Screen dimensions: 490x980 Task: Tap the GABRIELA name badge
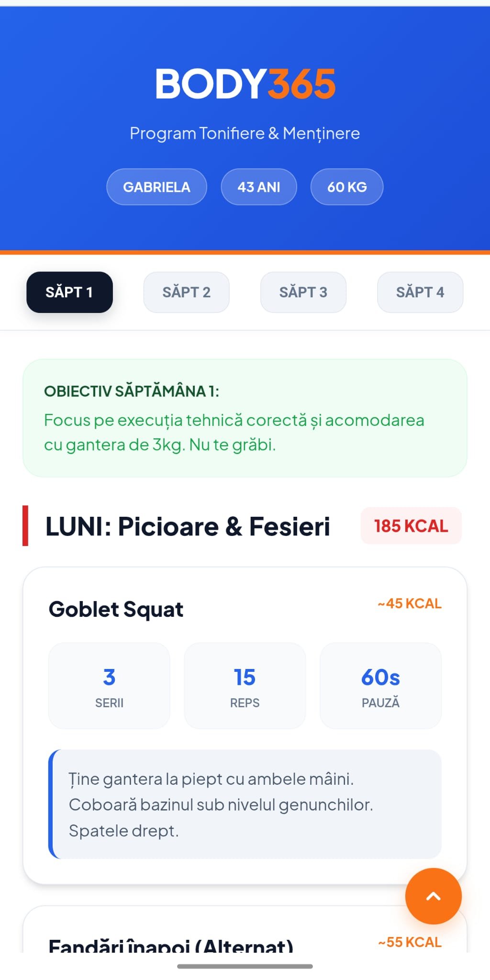click(x=156, y=187)
